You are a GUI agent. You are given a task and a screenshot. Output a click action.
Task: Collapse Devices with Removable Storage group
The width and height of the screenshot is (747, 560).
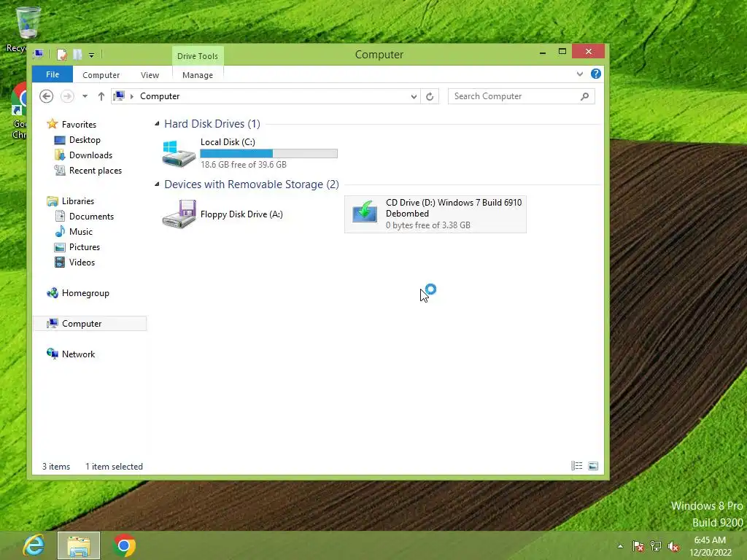pos(157,184)
